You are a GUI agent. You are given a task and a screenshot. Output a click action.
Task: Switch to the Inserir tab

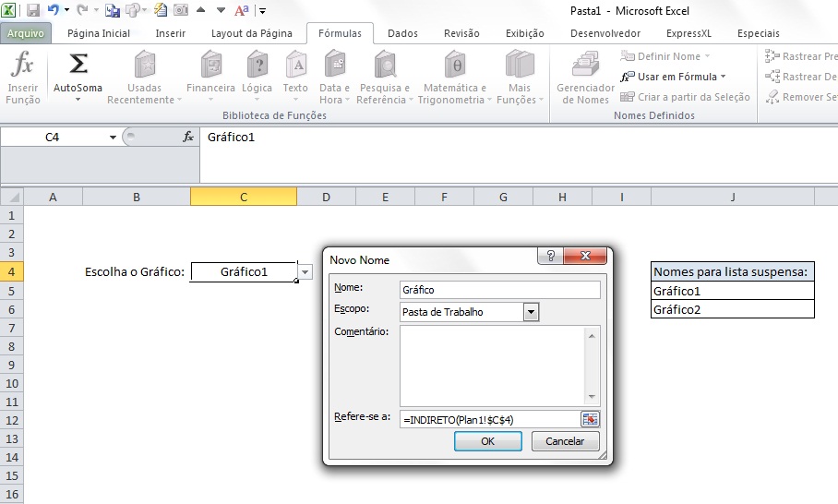tap(171, 33)
